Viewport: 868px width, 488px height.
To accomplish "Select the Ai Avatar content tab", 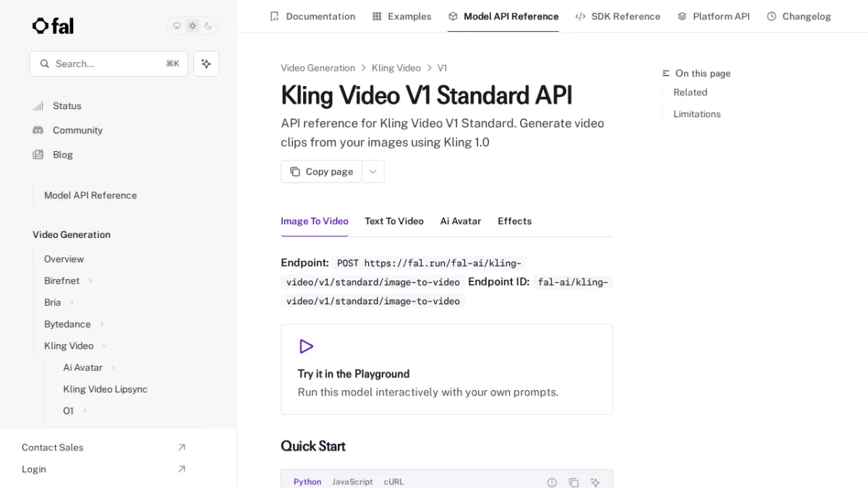I will pos(461,221).
